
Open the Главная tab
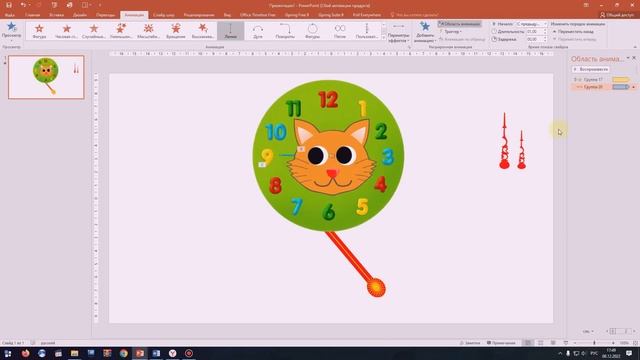coord(33,15)
